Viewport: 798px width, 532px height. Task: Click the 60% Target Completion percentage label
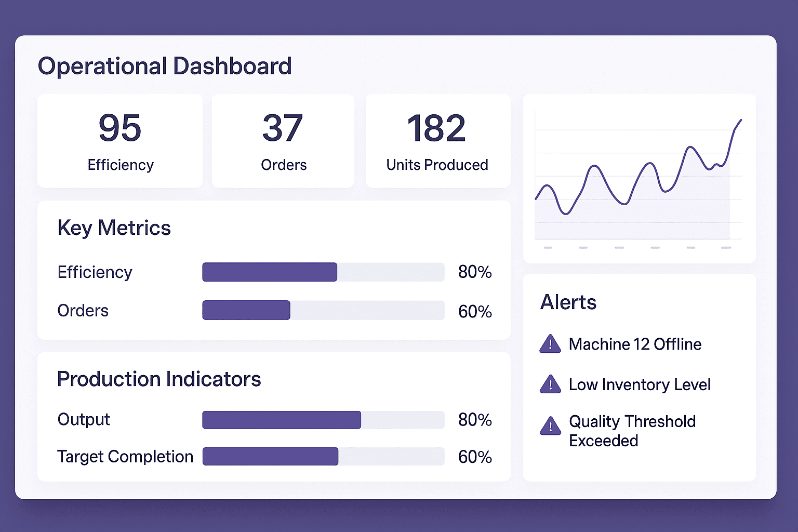click(x=474, y=456)
